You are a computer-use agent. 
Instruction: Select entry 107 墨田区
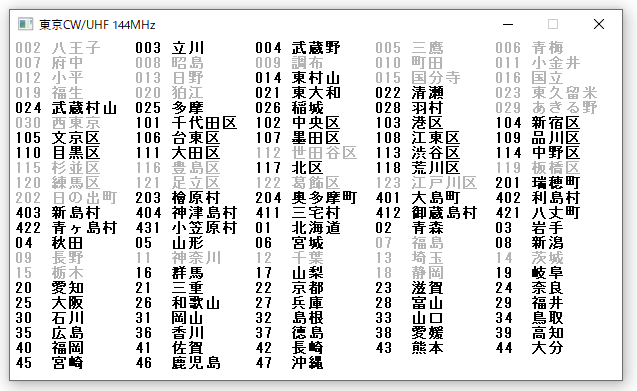pyautogui.click(x=298, y=138)
